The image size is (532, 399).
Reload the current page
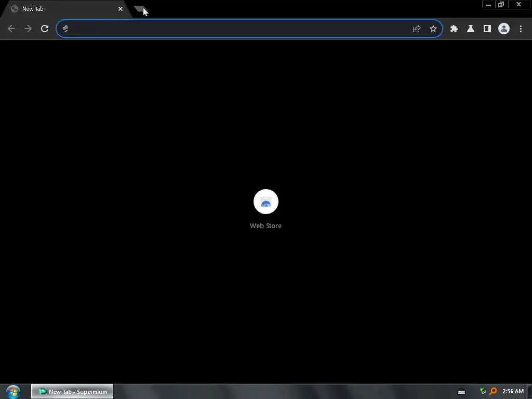[x=45, y=29]
